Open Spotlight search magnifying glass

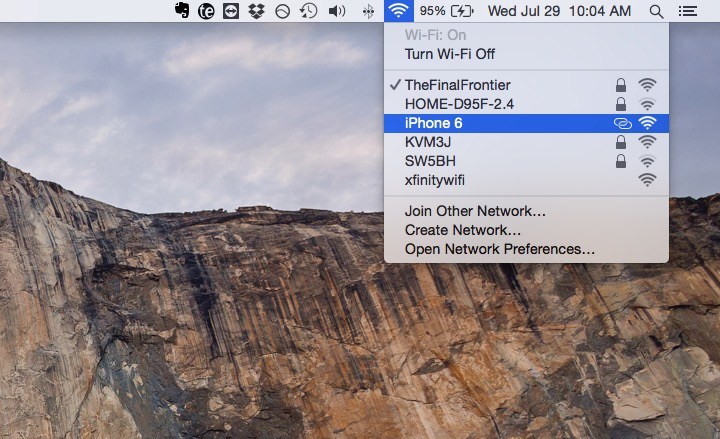click(656, 11)
